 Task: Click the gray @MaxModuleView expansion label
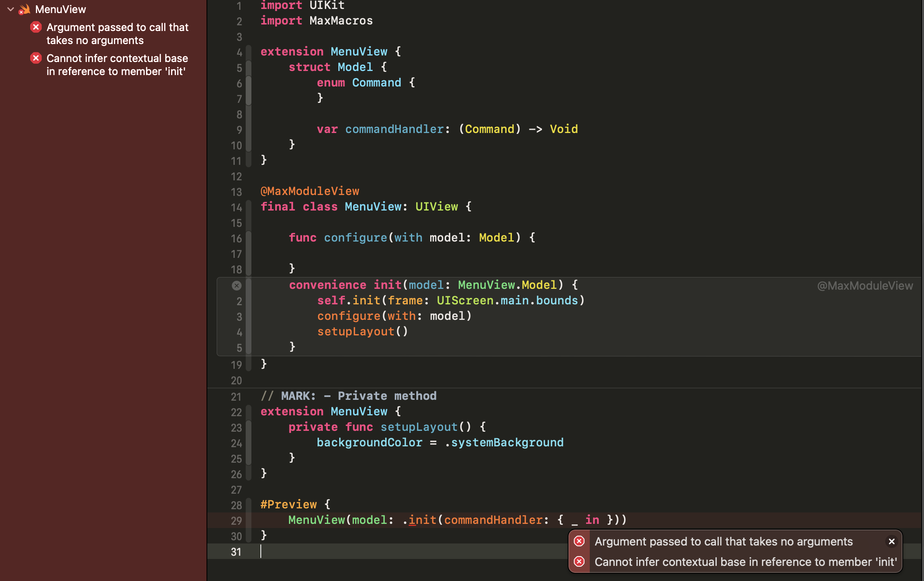pyautogui.click(x=865, y=286)
